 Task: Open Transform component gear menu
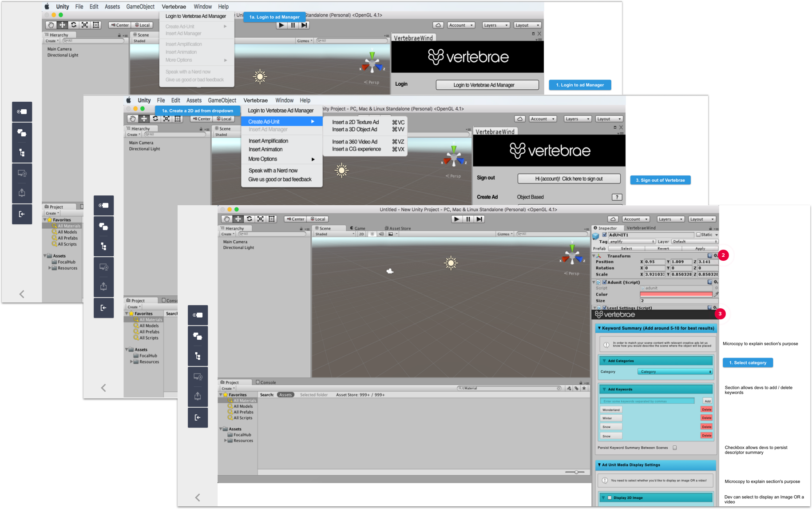(x=715, y=256)
